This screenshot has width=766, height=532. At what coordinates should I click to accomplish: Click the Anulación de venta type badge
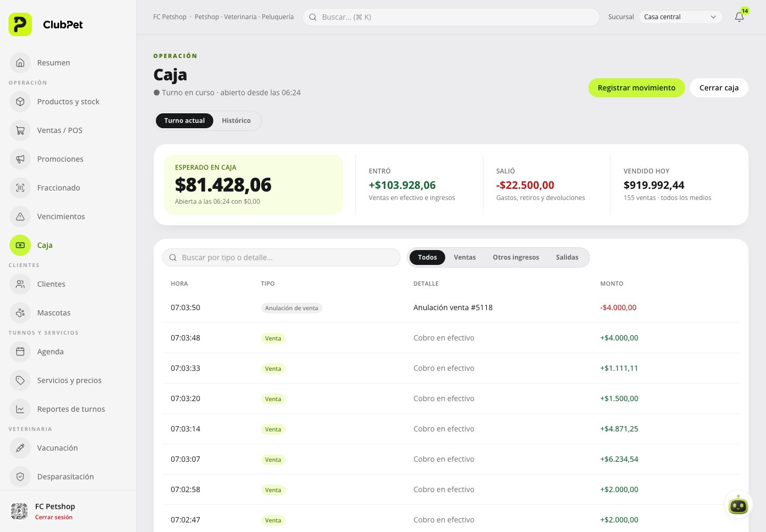[292, 308]
